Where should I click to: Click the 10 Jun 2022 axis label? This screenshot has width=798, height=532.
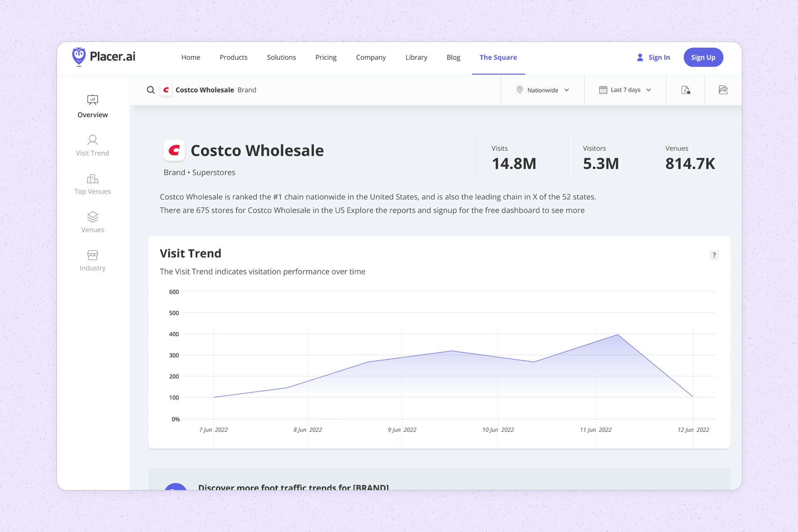pyautogui.click(x=498, y=430)
